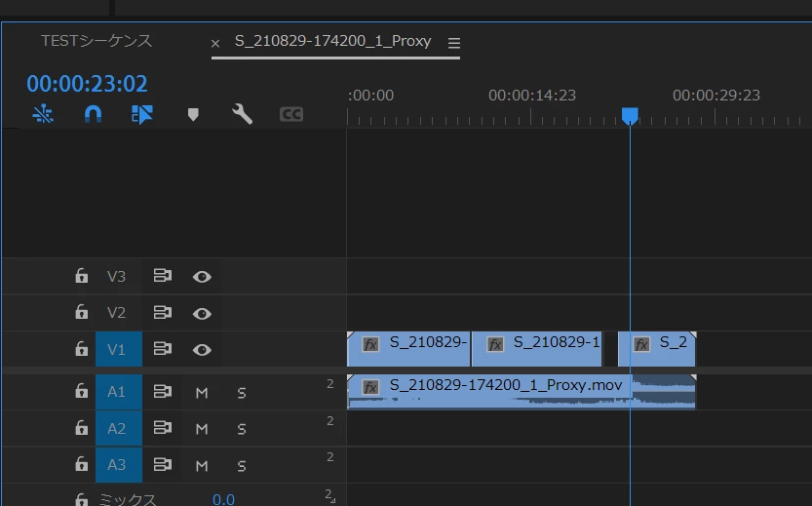Click fx badge on second V1 clip
Viewport: 812px width, 506px height.
[x=495, y=344]
